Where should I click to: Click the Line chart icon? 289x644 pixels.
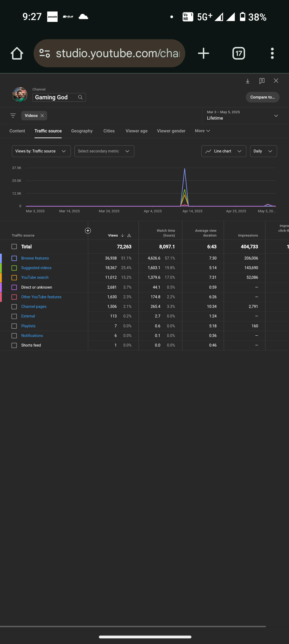click(x=208, y=151)
